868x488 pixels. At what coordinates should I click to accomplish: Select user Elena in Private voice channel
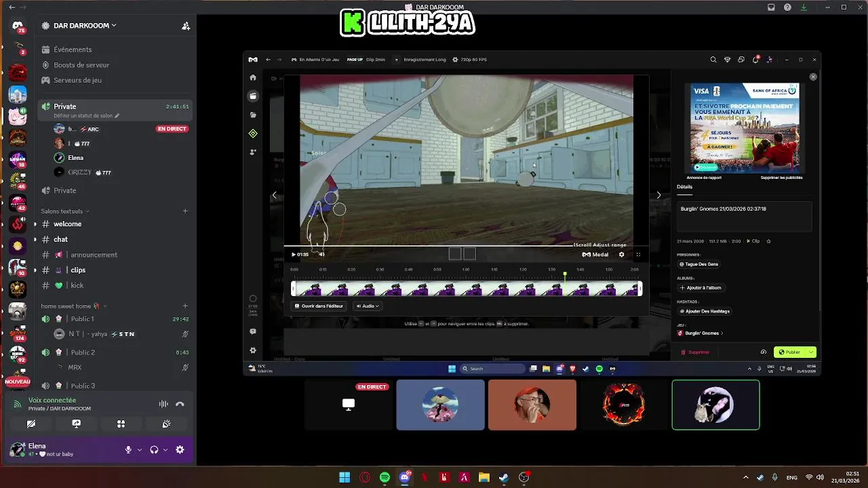[x=75, y=158]
